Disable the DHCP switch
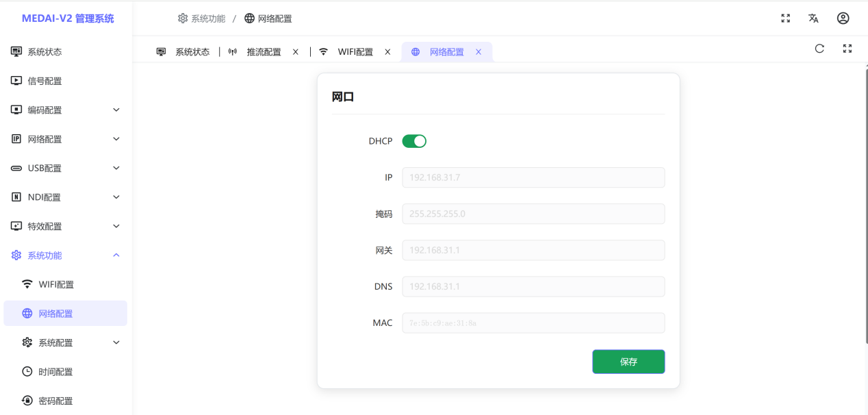 [414, 141]
